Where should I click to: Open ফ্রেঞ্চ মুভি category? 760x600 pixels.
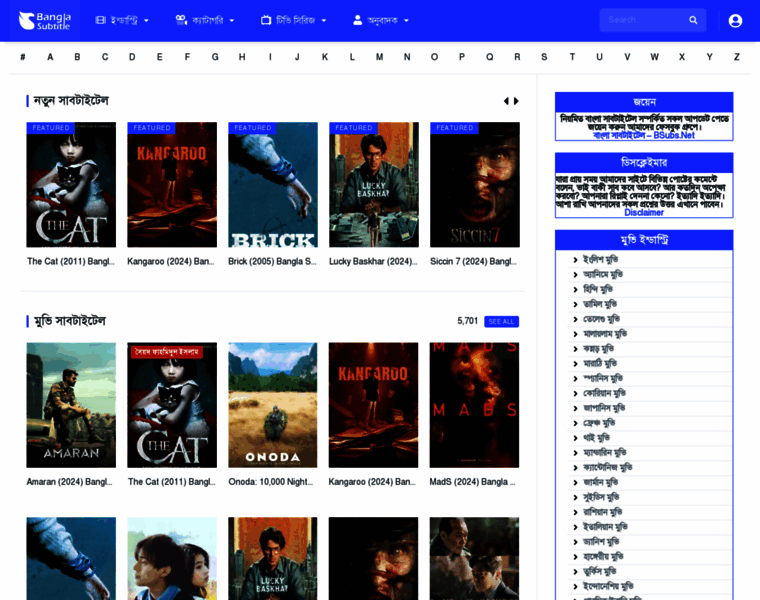(x=599, y=424)
